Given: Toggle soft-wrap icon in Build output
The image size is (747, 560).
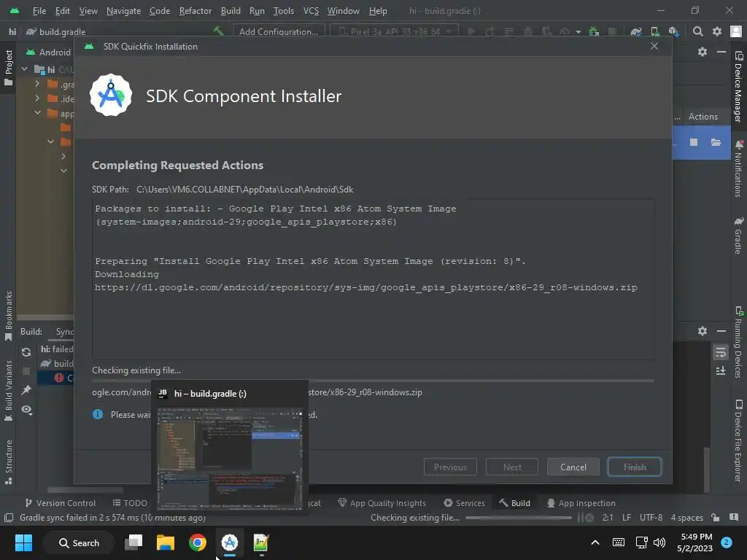Looking at the screenshot, I should coord(720,353).
